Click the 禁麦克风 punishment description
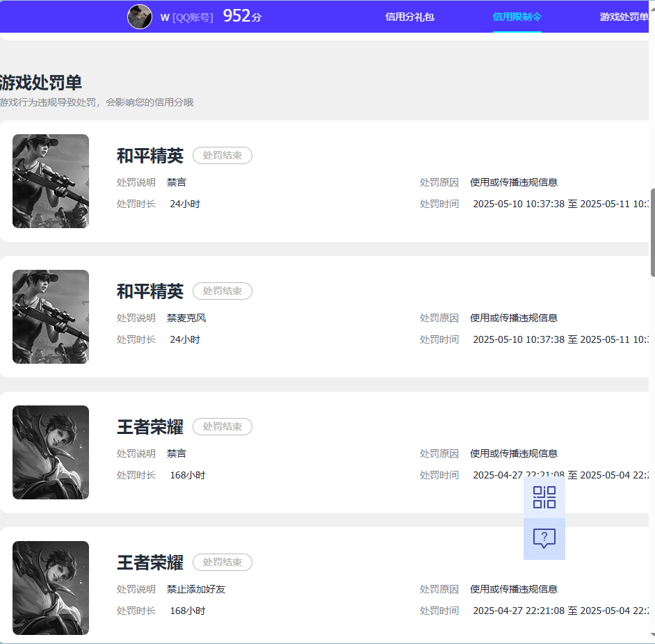The width and height of the screenshot is (655, 644). click(x=186, y=318)
